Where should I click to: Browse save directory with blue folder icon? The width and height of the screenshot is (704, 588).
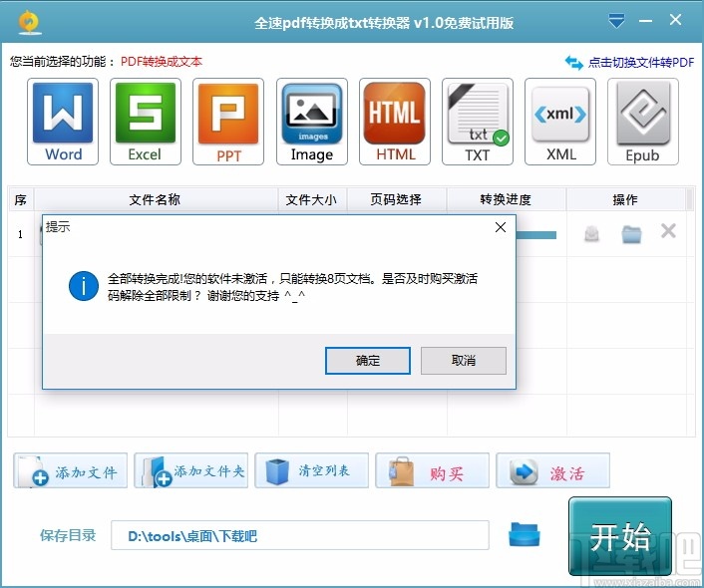(x=524, y=534)
